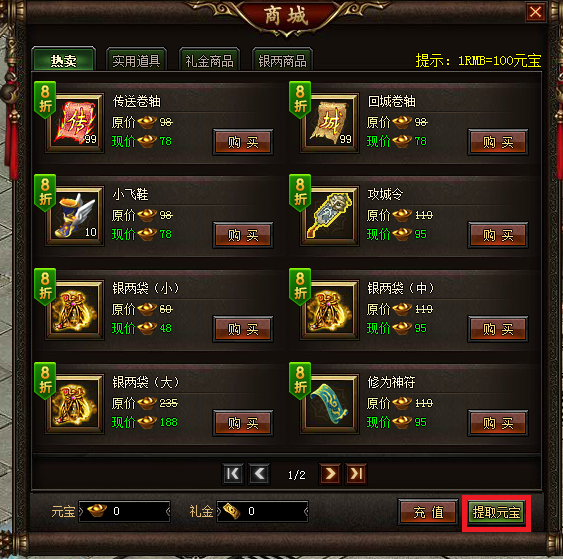The width and height of the screenshot is (563, 559).
Task: Jump to the last shop page
Action: (356, 474)
